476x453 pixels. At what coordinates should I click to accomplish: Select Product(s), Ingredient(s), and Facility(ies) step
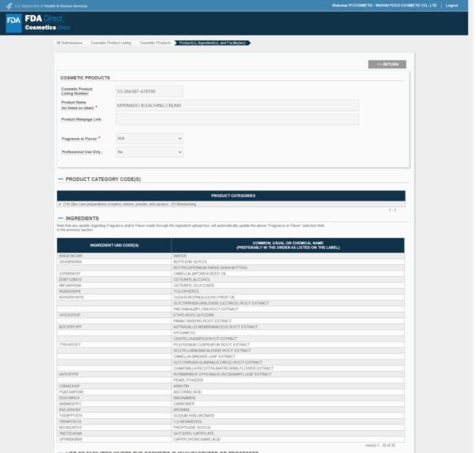coord(212,42)
